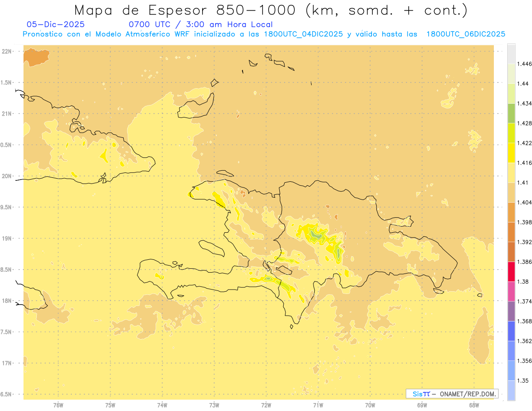Pick the green legend swatch between 1.428 and 1.434

511,113
